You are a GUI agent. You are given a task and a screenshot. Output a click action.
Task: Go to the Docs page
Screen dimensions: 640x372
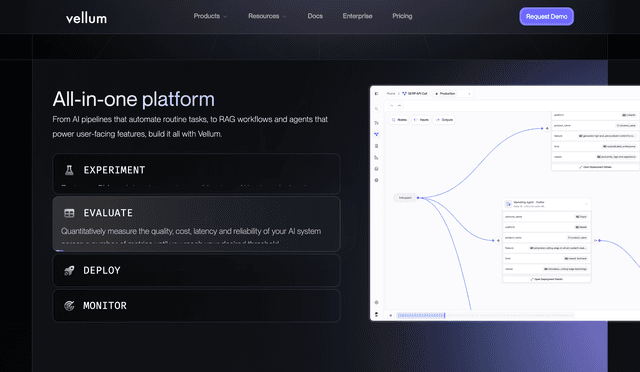pyautogui.click(x=315, y=16)
